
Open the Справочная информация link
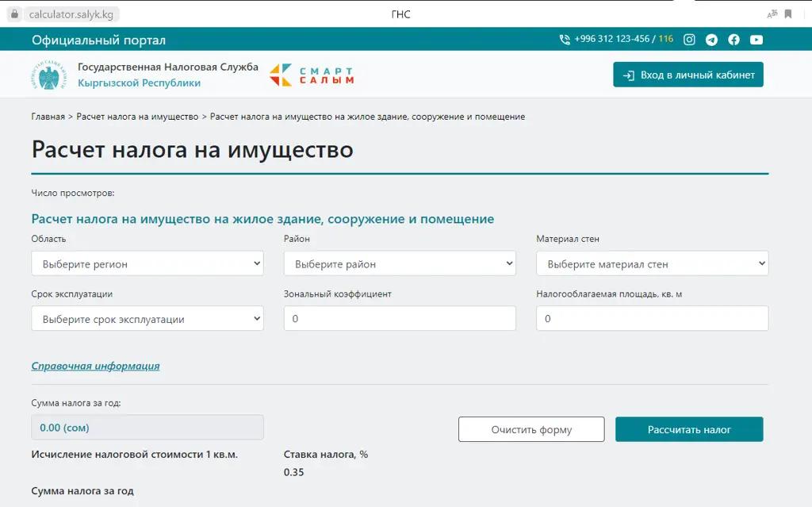pos(94,366)
